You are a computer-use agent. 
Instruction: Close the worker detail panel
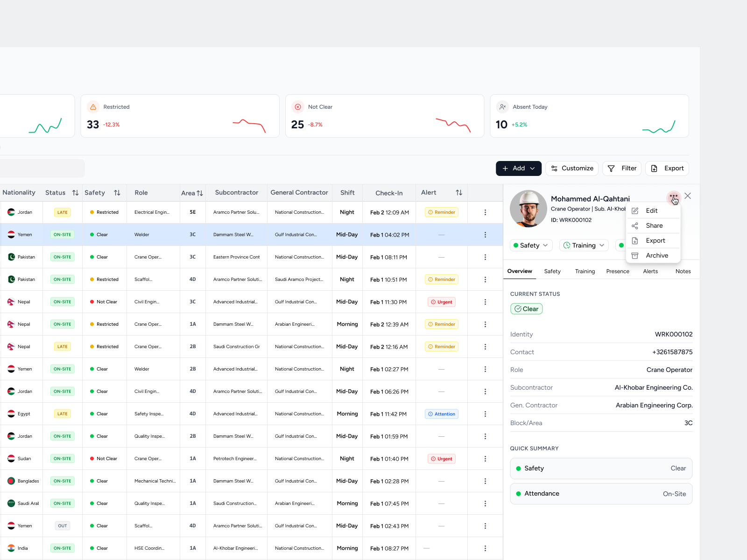[x=687, y=196]
